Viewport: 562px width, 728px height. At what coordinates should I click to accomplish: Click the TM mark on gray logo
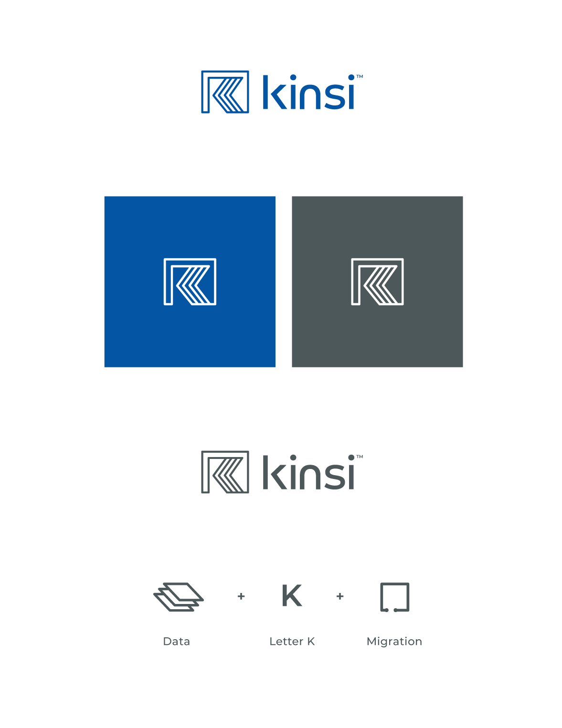click(x=360, y=457)
